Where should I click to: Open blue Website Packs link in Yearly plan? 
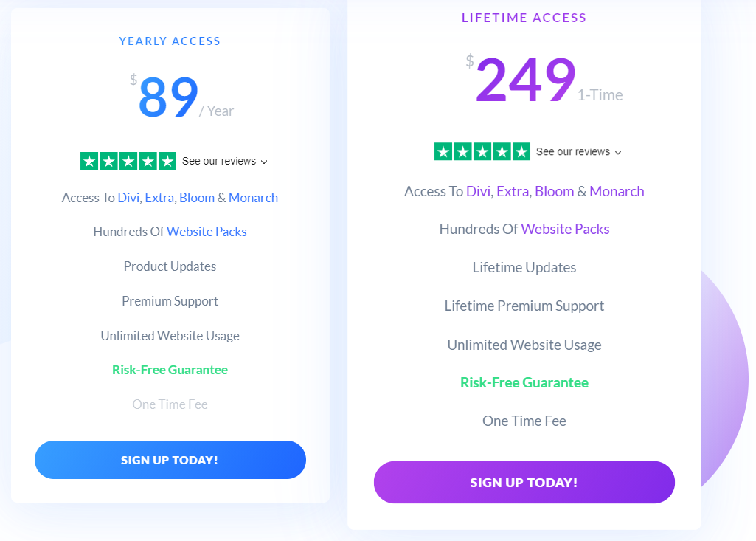tap(207, 232)
